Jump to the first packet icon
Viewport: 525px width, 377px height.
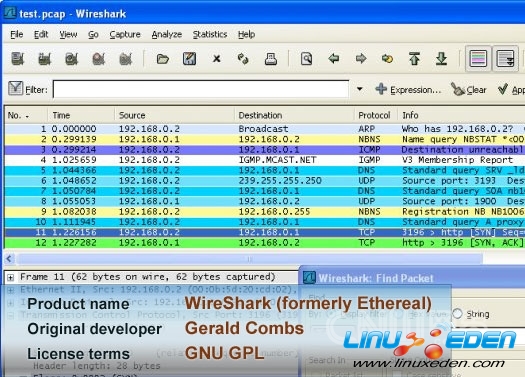(x=415, y=59)
